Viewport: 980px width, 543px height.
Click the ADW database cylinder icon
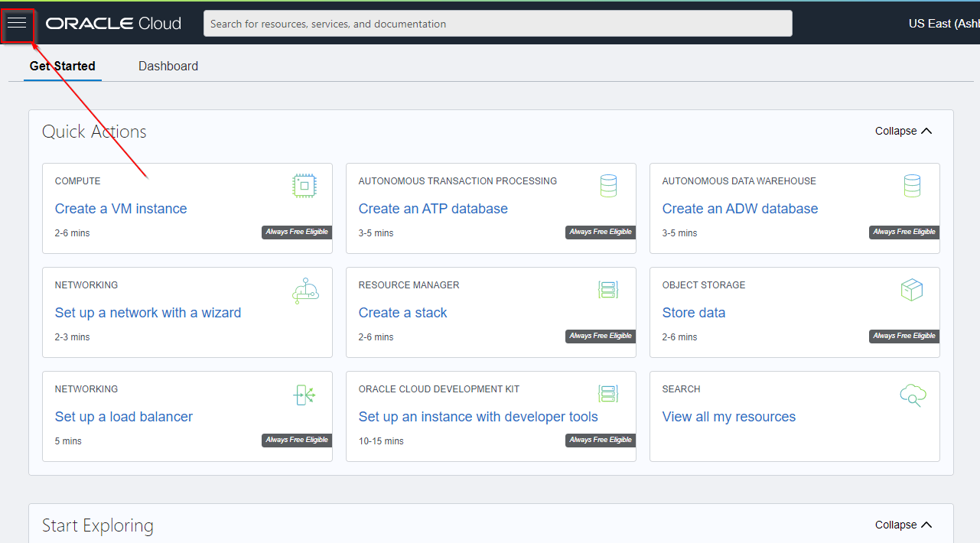click(912, 186)
